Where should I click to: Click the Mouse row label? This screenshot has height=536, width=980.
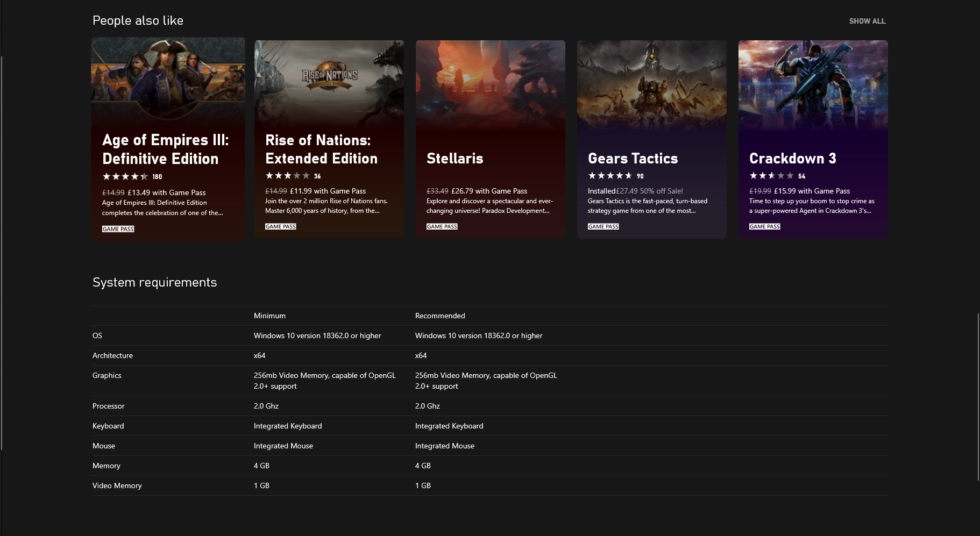click(104, 446)
